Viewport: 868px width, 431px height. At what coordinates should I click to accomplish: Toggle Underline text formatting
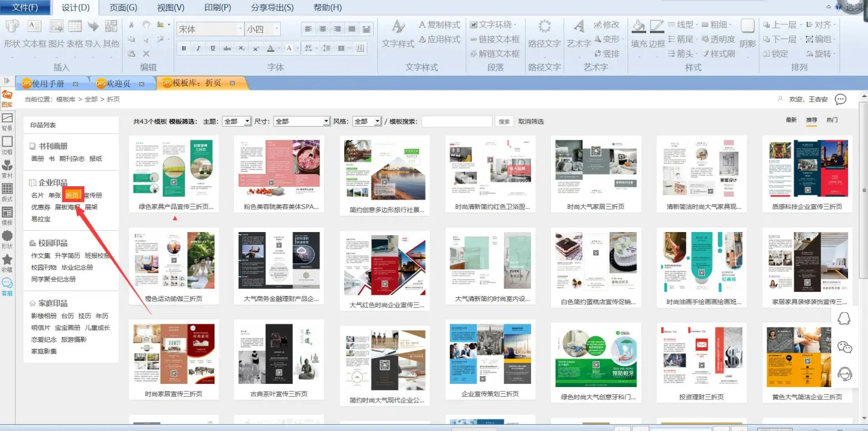pos(213,49)
